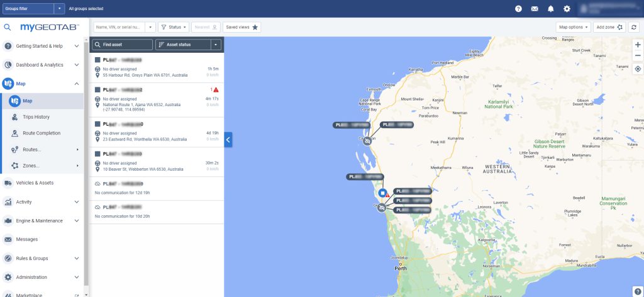Select the asset at National Route 1, Ajana
This screenshot has width=644, height=297.
[157, 100]
